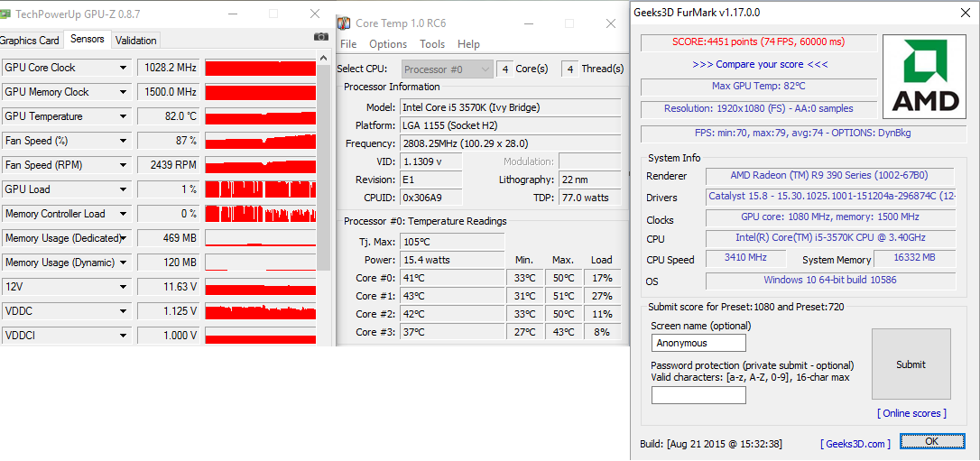Screen dimensions: 980x461
Task: Click the SCORE:4451 points result text
Action: tap(759, 41)
